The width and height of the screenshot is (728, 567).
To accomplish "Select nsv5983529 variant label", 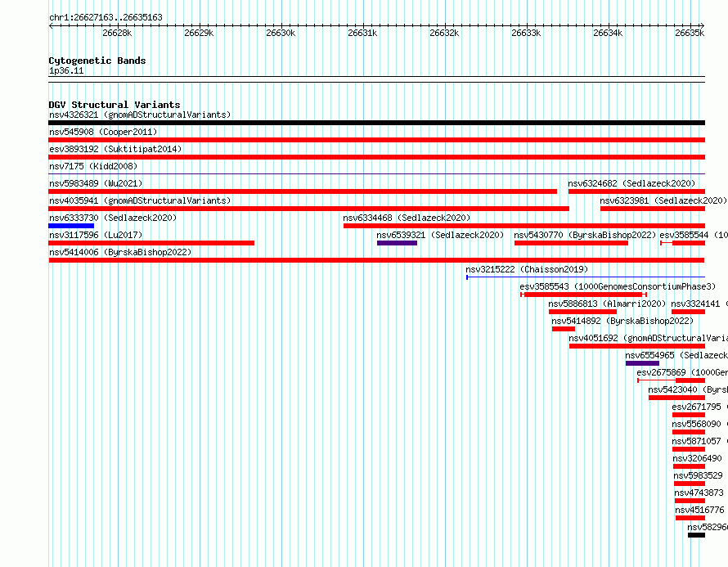I will pyautogui.click(x=699, y=475).
